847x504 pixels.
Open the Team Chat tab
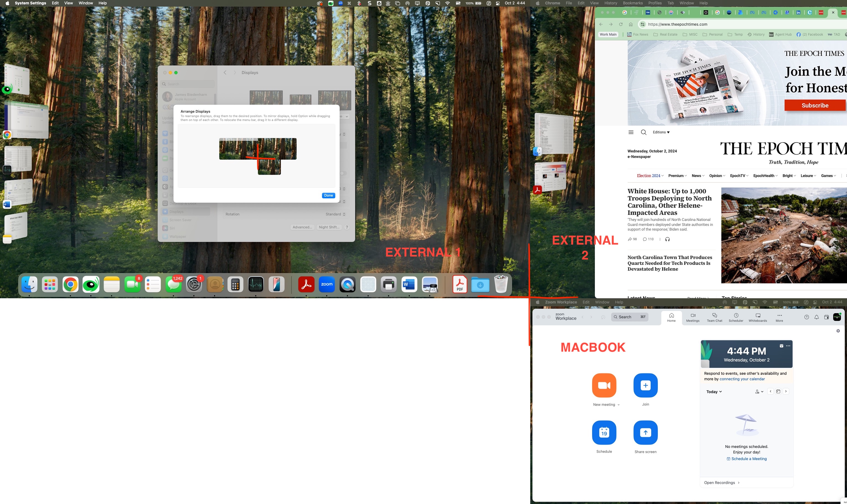pos(714,318)
